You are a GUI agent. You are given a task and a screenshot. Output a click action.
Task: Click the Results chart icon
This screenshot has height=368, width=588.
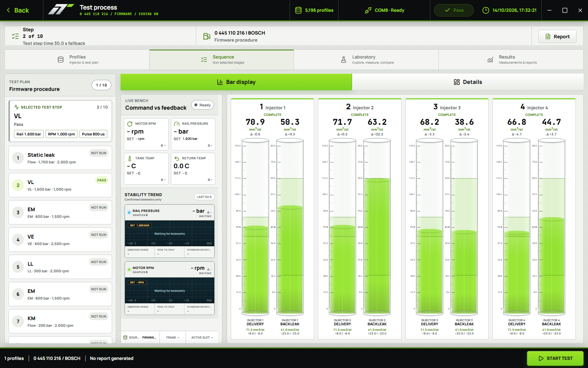pyautogui.click(x=490, y=60)
